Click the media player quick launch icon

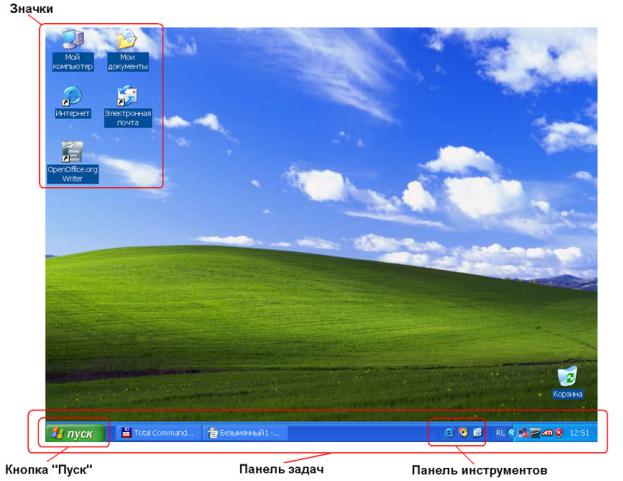pos(463,433)
